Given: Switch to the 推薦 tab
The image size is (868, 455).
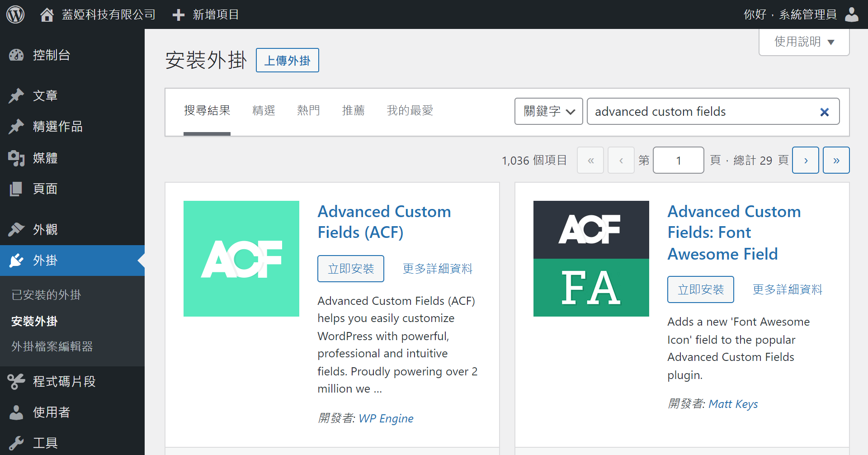Looking at the screenshot, I should [x=354, y=110].
